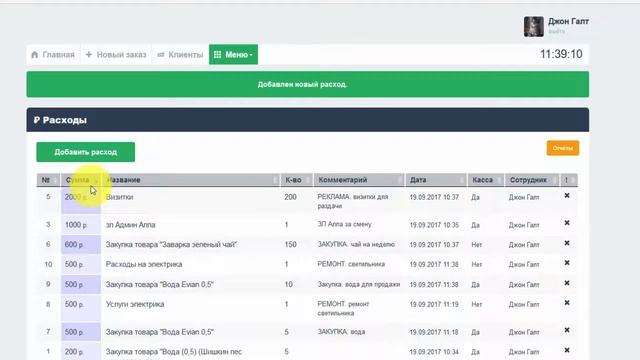
Task: Sort the table by Комментарий column header
Action: point(359,180)
